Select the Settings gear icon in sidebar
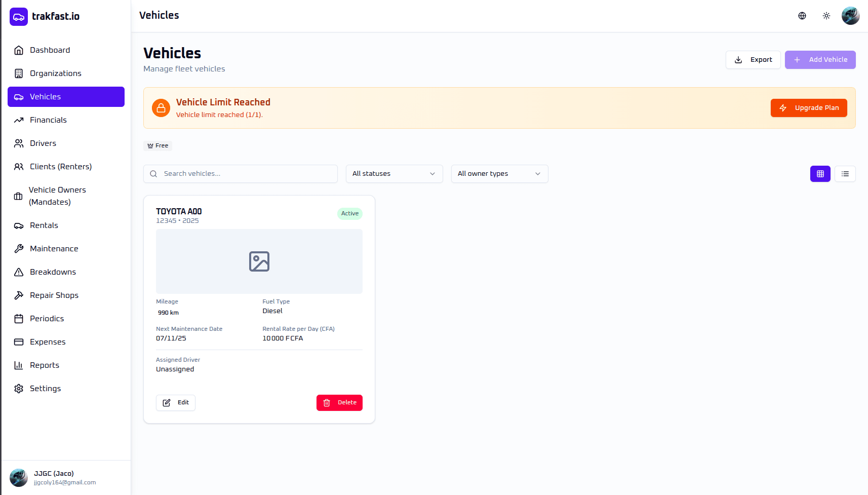868x495 pixels. point(19,389)
